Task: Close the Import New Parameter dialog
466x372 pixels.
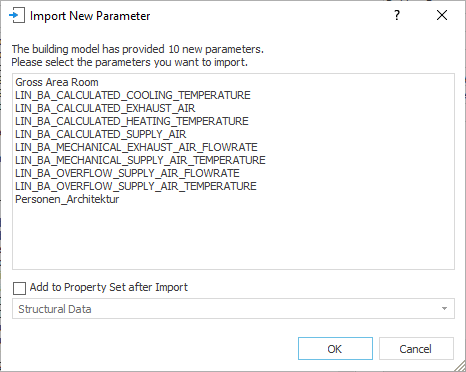Action: tap(442, 15)
